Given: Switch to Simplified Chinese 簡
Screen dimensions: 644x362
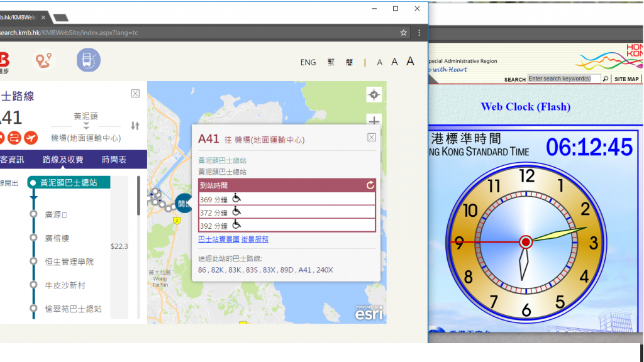Looking at the screenshot, I should point(349,62).
